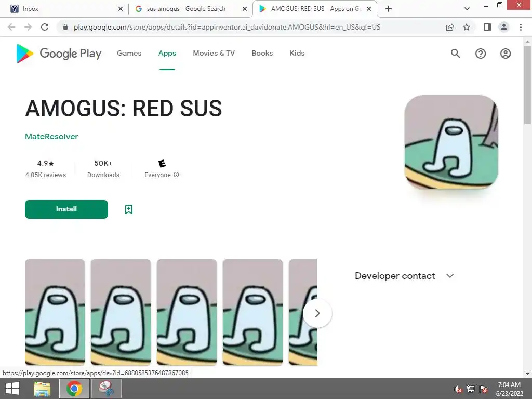This screenshot has width=532, height=399.
Task: Click the 50K+ Downloads text
Action: [103, 169]
